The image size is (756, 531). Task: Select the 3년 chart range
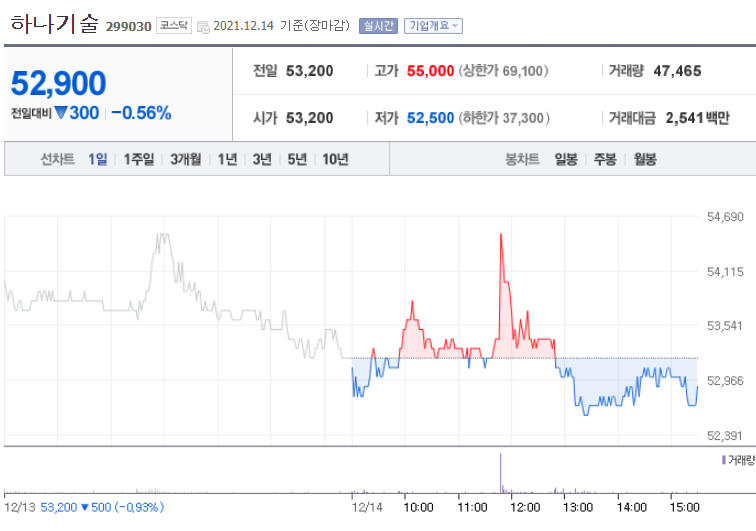262,159
